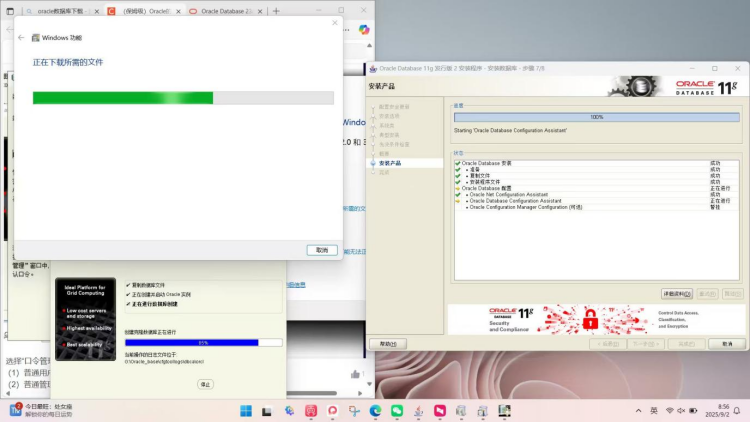
Task: Select the 安装程序文件 status row
Action: click(596, 182)
